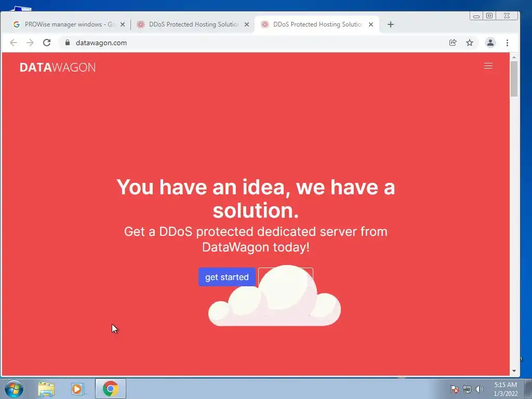Click the volume speaker tray icon
This screenshot has width=532, height=399.
click(x=480, y=389)
